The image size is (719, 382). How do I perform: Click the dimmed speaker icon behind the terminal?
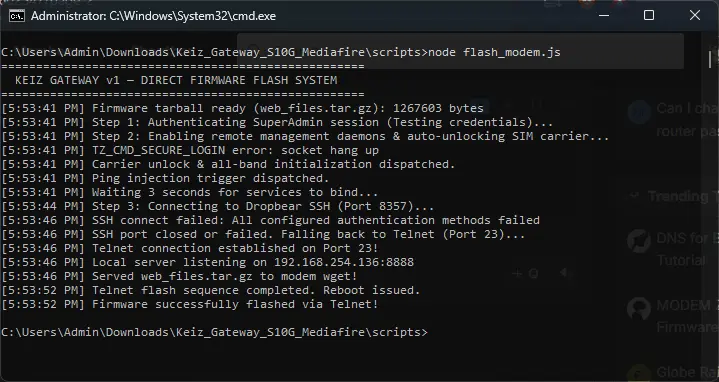coord(564,273)
